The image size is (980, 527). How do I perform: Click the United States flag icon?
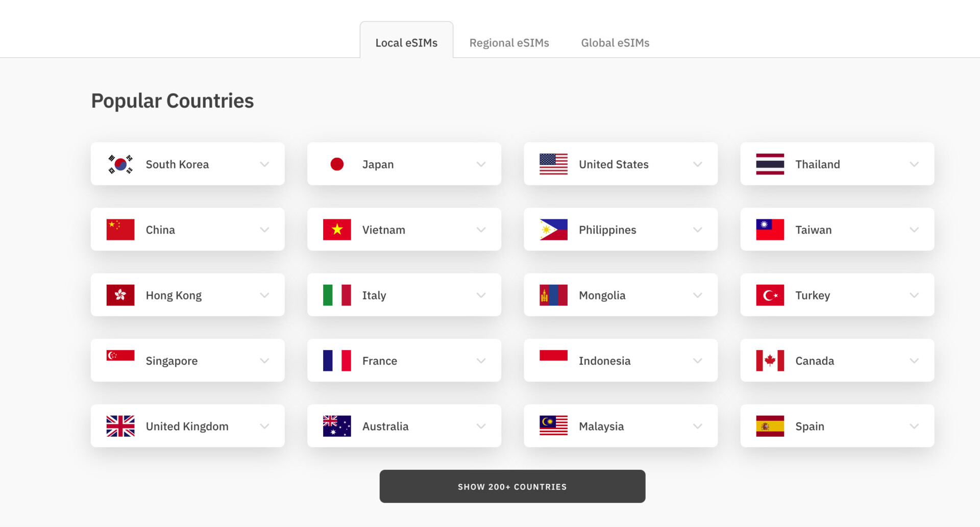click(553, 164)
